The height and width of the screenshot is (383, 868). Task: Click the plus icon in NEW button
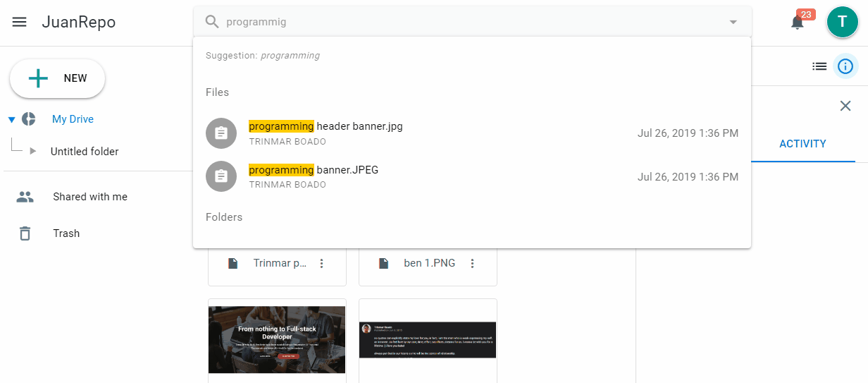38,78
